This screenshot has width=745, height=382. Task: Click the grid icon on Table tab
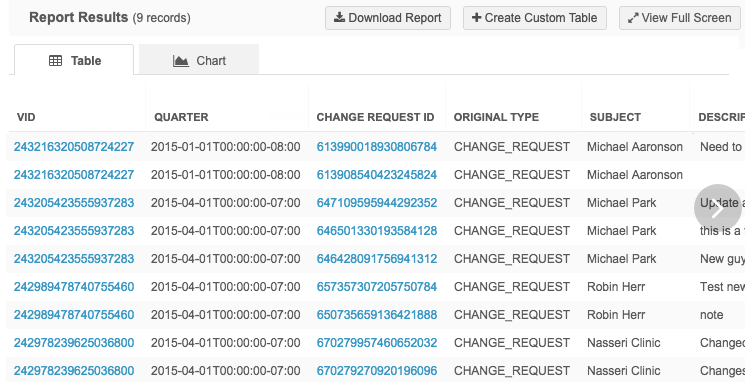pos(56,61)
